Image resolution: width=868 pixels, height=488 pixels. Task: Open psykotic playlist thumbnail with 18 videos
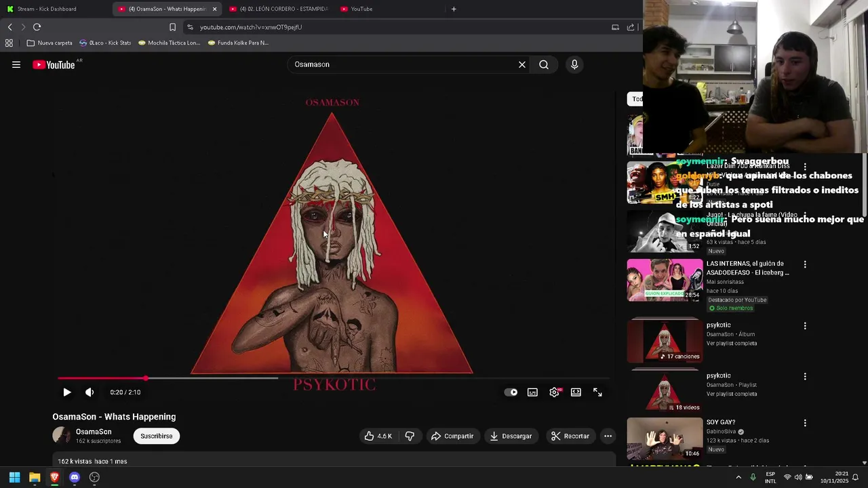[665, 391]
